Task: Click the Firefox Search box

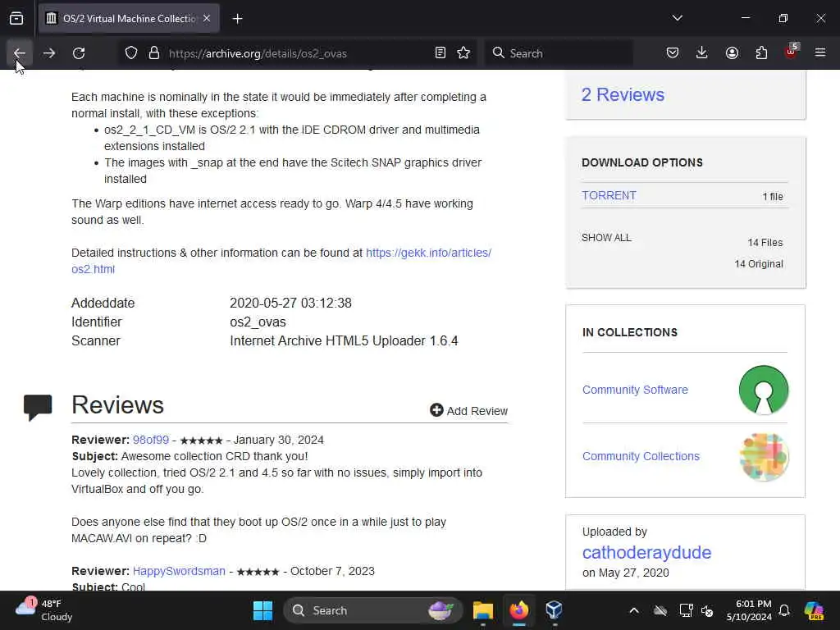Action: [559, 53]
